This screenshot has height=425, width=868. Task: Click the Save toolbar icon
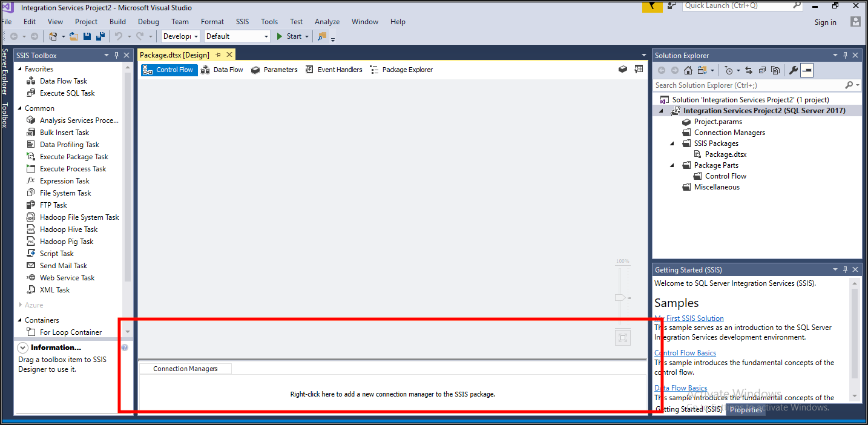pos(87,36)
